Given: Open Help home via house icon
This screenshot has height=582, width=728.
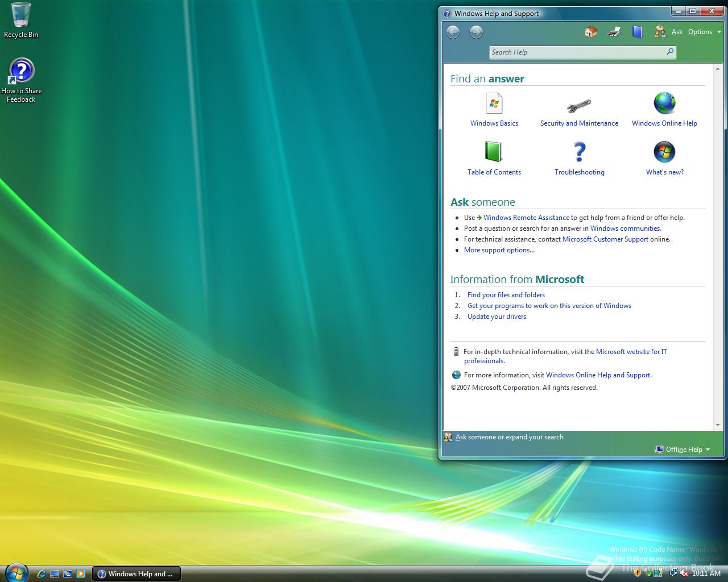Looking at the screenshot, I should pos(591,32).
